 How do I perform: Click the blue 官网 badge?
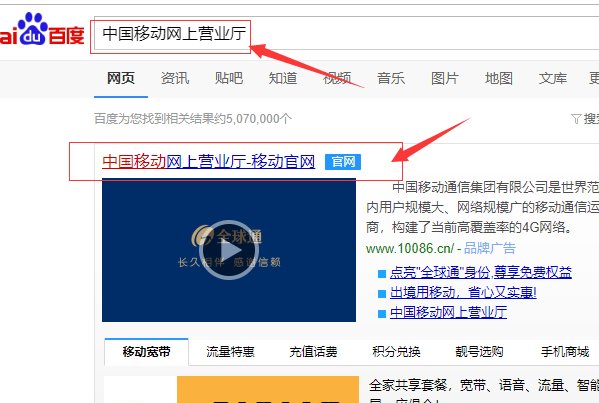(343, 162)
